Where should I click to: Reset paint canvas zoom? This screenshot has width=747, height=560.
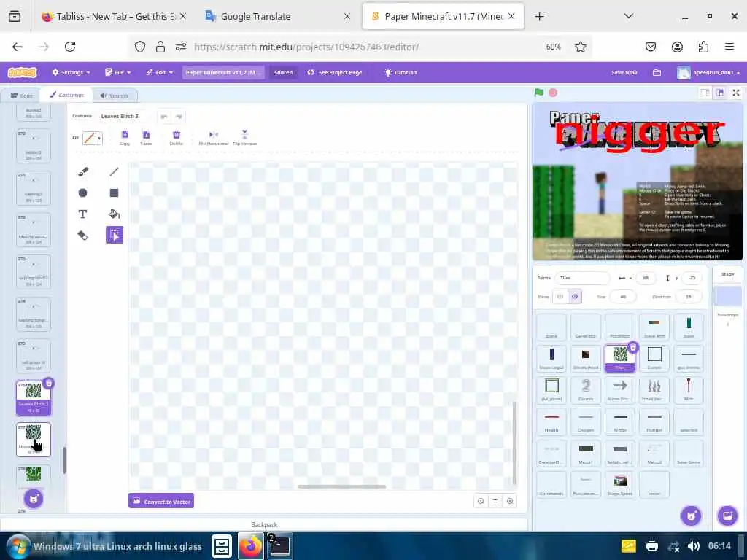(x=495, y=501)
